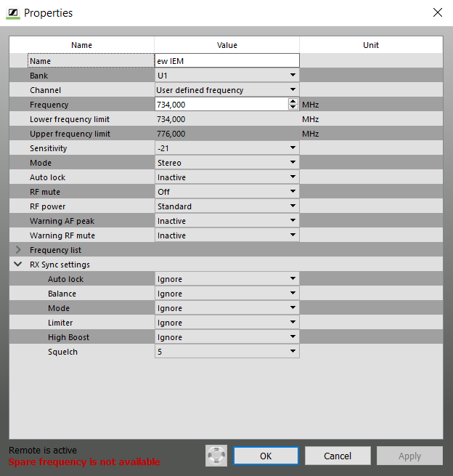Click the Lower frequency limit value 734,000

click(171, 119)
